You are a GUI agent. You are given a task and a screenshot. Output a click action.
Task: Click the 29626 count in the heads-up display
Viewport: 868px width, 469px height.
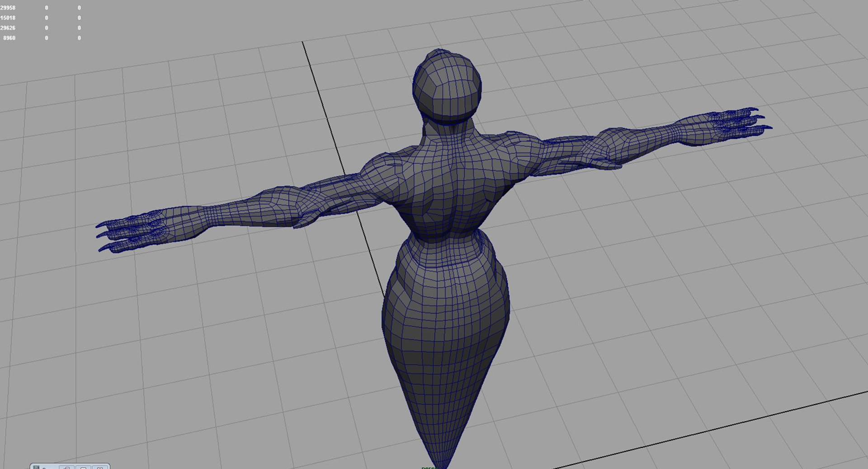click(x=8, y=28)
